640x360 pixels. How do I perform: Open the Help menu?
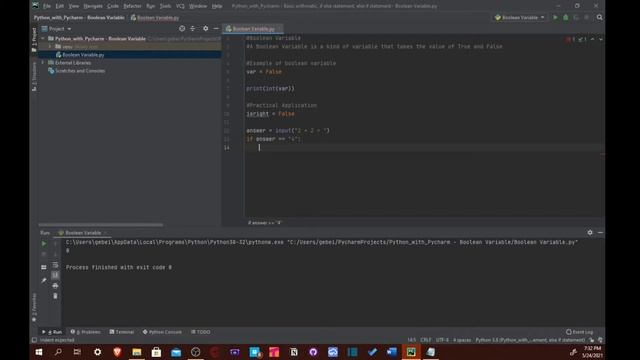point(217,6)
